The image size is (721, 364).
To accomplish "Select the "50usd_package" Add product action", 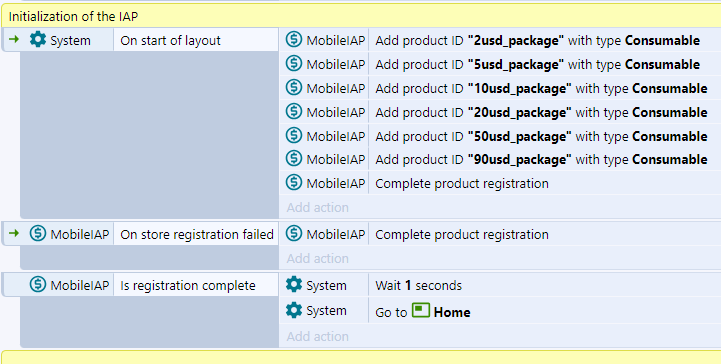I will (500, 136).
